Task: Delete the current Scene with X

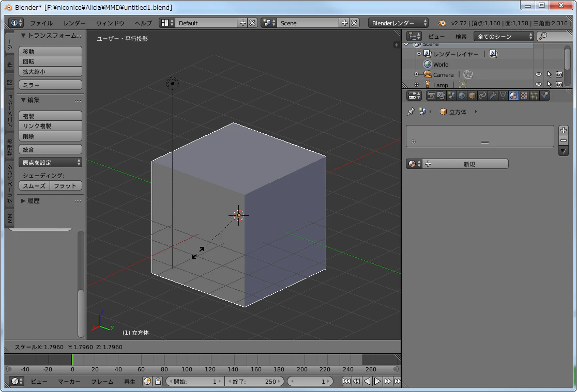Action: [x=354, y=23]
